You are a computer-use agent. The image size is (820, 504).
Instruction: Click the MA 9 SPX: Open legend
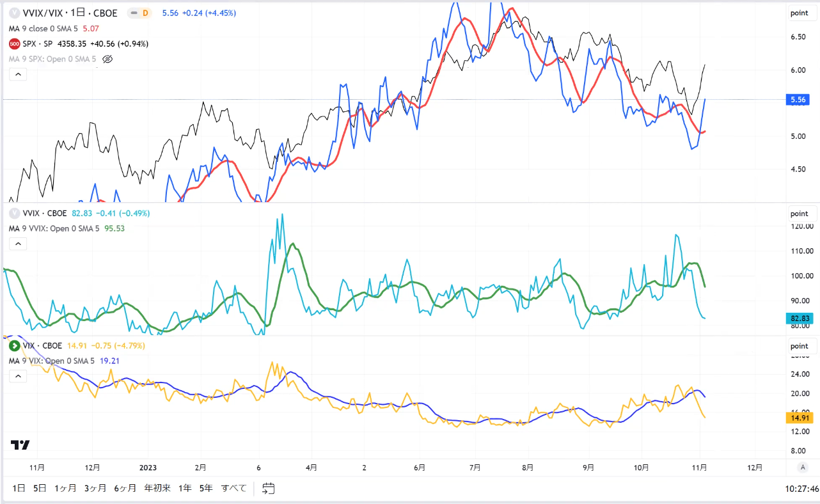52,59
